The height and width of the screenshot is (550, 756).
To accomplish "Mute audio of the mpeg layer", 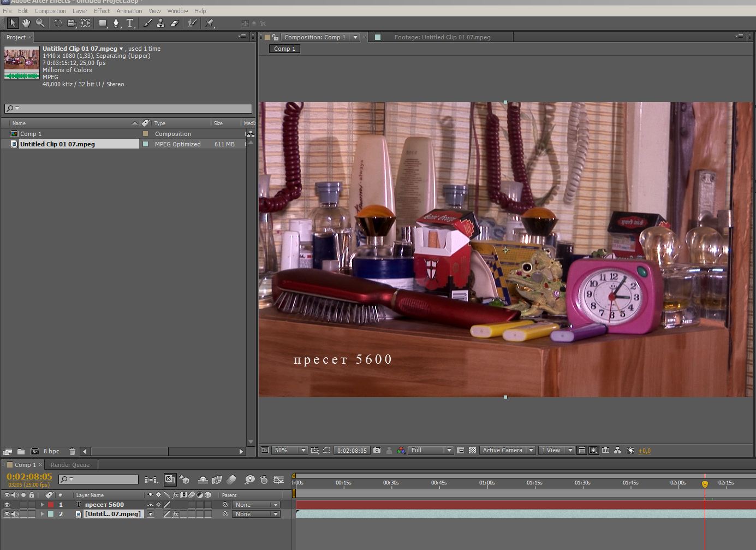I will (x=15, y=514).
